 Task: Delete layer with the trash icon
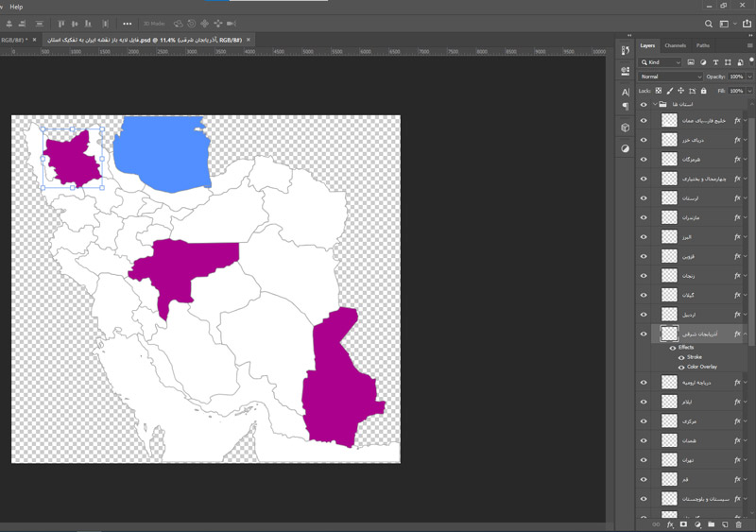(739, 524)
